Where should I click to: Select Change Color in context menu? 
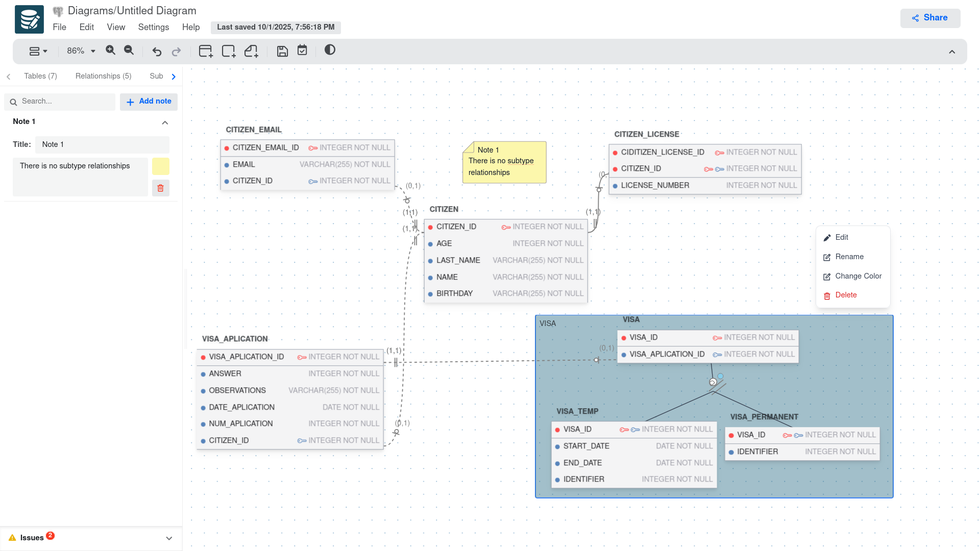coord(858,276)
